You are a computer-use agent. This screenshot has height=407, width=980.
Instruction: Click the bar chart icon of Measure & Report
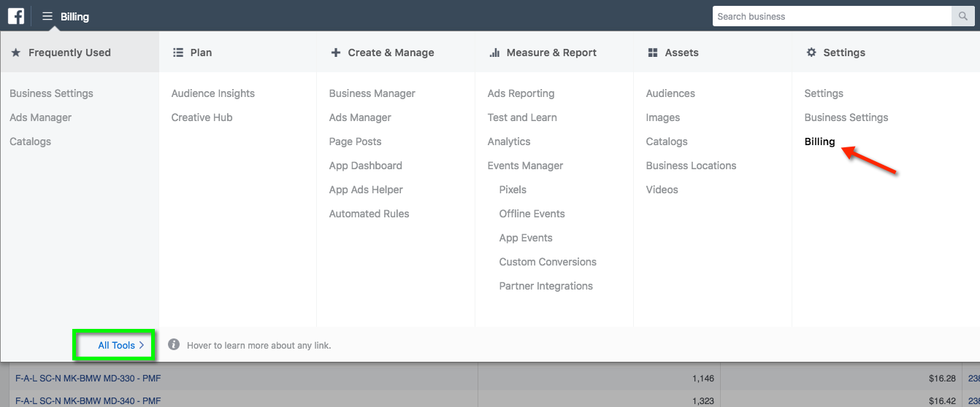click(x=494, y=53)
